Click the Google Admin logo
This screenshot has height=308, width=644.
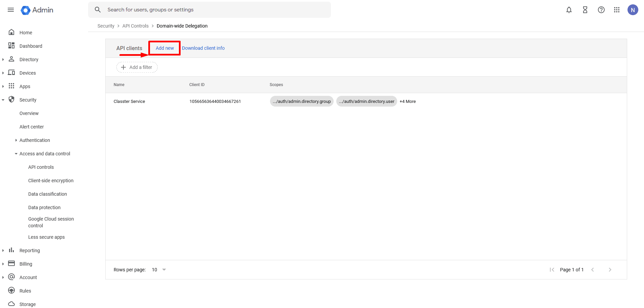point(37,10)
